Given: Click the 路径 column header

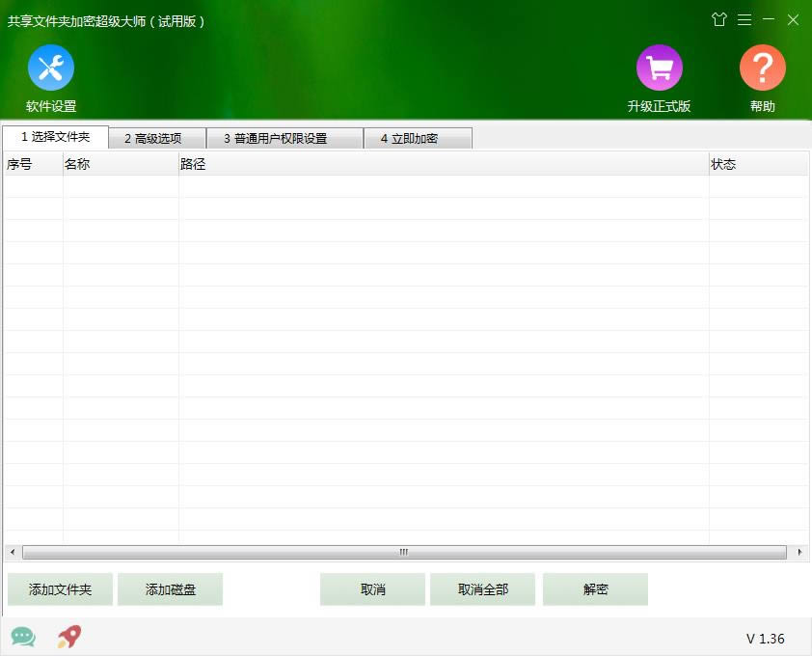Looking at the screenshot, I should click(444, 164).
